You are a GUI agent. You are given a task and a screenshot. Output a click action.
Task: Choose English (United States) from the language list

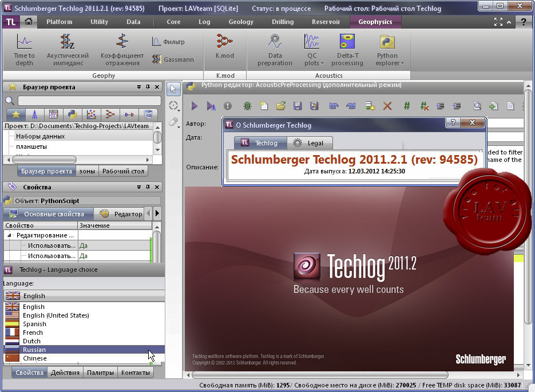(84, 315)
